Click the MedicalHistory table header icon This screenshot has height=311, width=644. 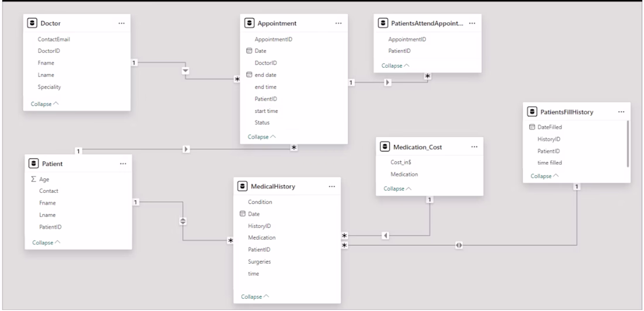pyautogui.click(x=242, y=186)
